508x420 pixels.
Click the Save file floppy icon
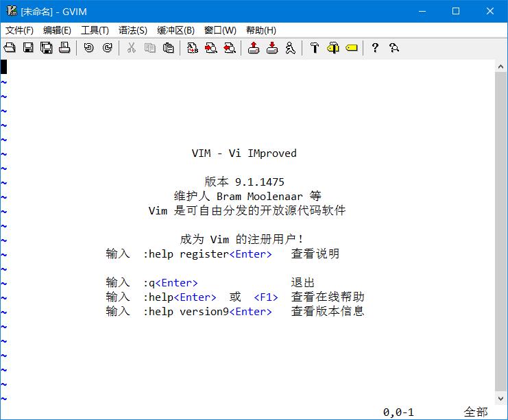pos(28,48)
